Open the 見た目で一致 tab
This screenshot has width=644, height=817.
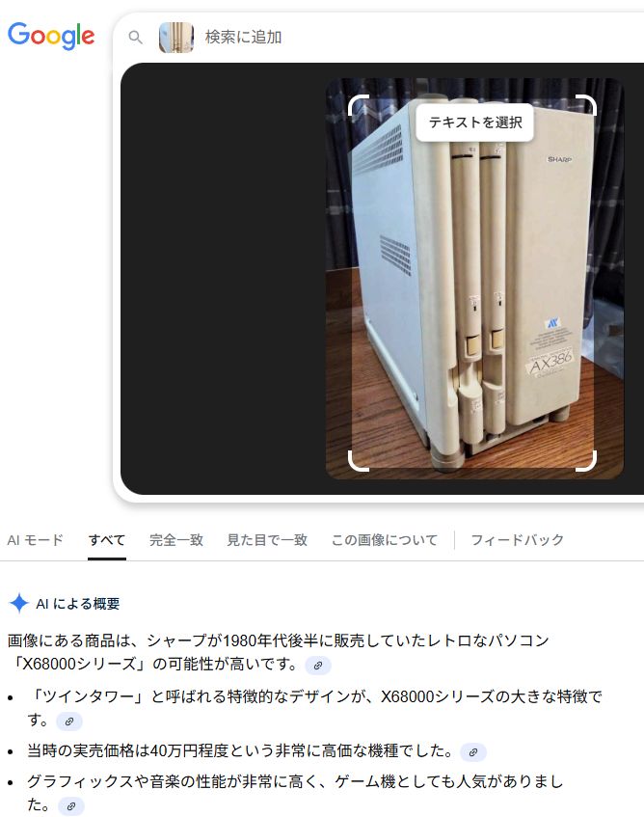tap(267, 540)
